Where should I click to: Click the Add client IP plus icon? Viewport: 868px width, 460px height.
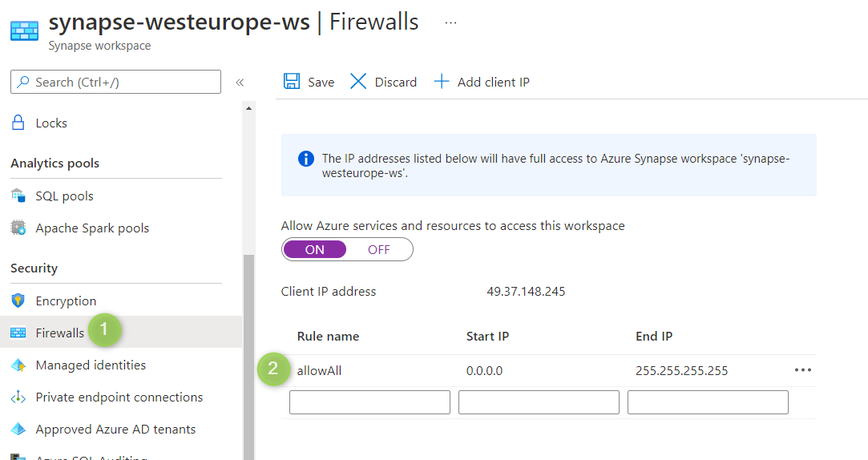441,82
